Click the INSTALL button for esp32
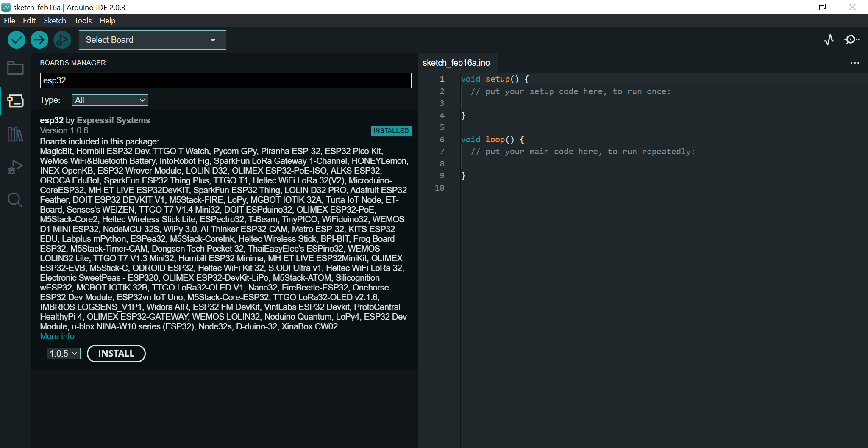 click(116, 354)
